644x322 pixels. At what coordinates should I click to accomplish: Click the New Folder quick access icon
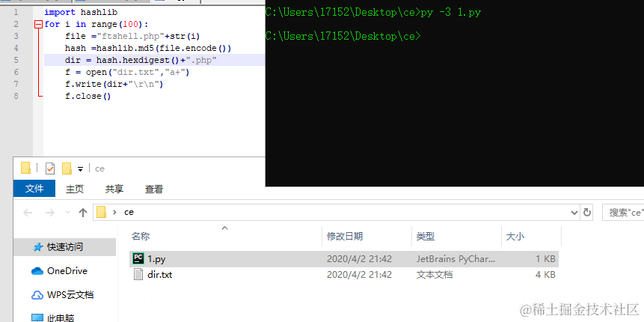(x=67, y=168)
